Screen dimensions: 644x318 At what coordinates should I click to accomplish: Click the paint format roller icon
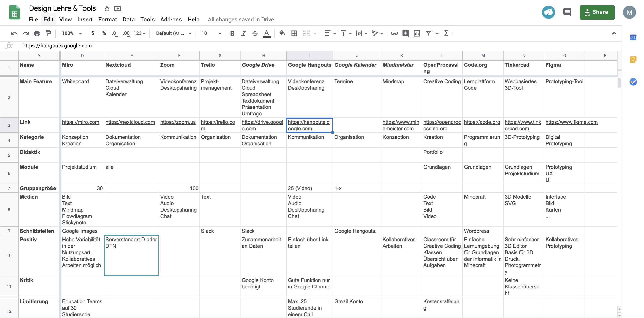49,33
